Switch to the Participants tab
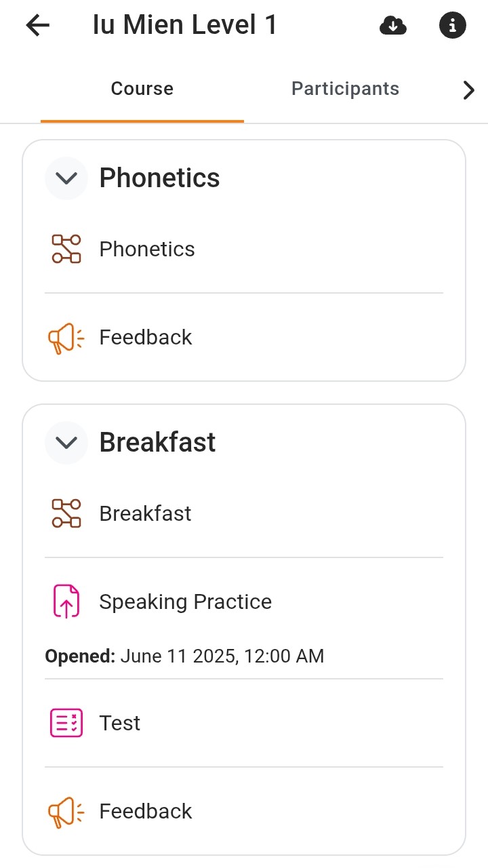The width and height of the screenshot is (488, 868). point(345,89)
